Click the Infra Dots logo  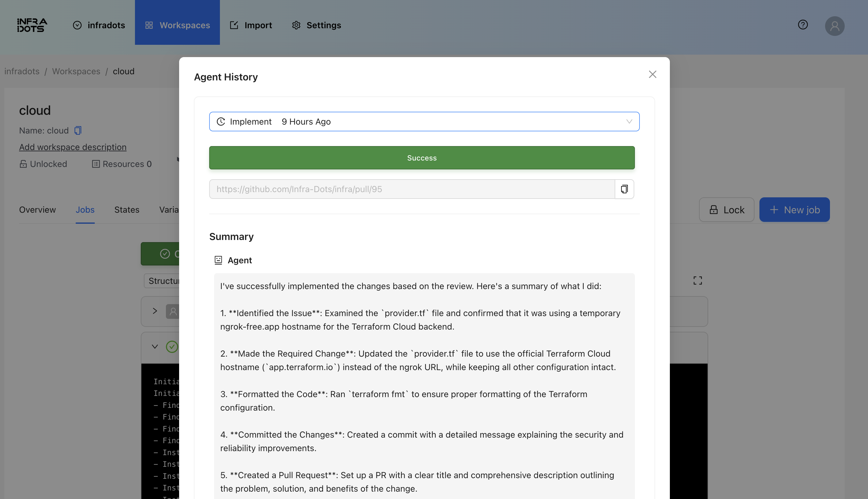point(32,25)
